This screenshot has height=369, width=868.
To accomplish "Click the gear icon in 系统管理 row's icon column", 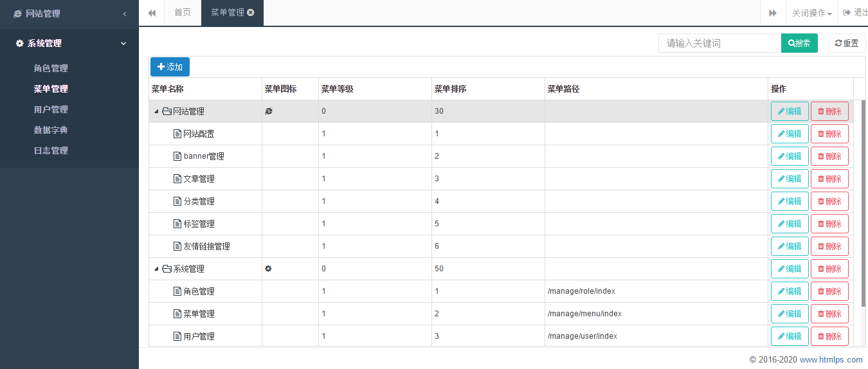I will tap(269, 269).
